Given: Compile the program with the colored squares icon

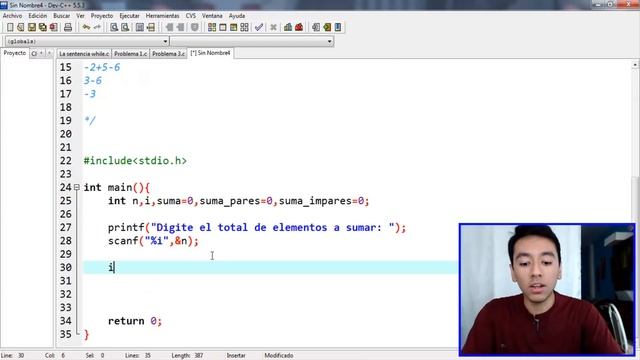Looking at the screenshot, I should click(x=212, y=27).
